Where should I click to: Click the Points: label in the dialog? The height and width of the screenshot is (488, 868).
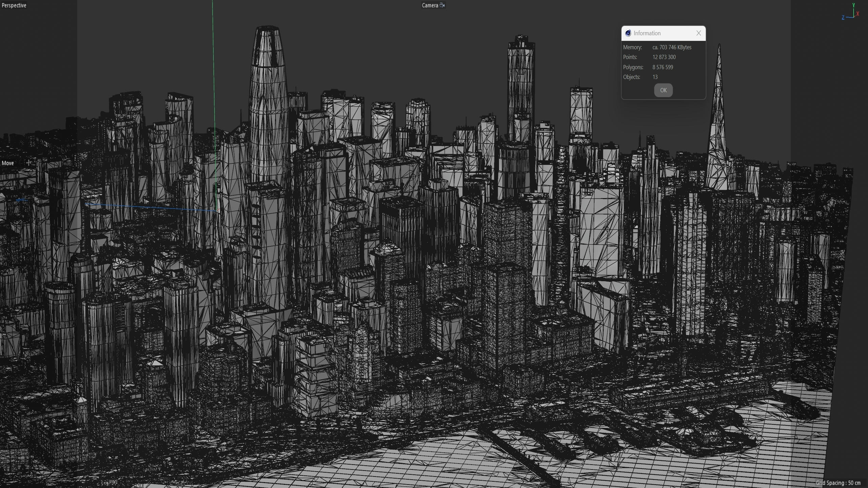coord(630,57)
